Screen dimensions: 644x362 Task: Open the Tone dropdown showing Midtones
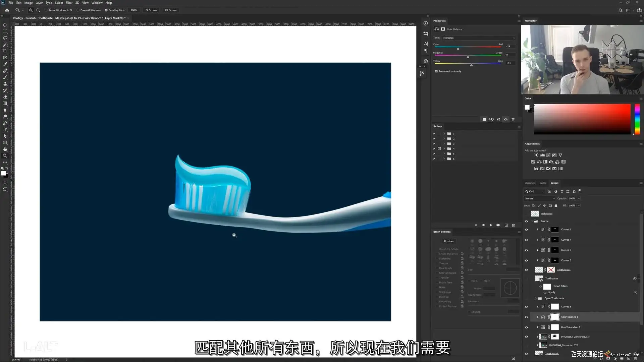pos(479,38)
